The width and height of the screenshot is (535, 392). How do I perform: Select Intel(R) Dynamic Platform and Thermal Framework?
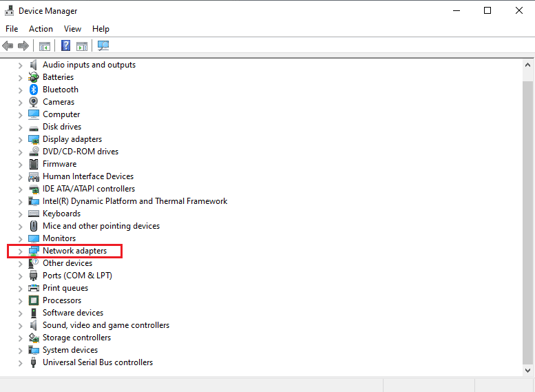[135, 201]
